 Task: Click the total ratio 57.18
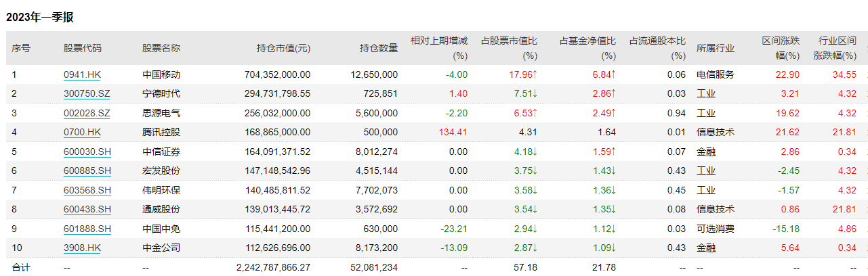click(526, 268)
